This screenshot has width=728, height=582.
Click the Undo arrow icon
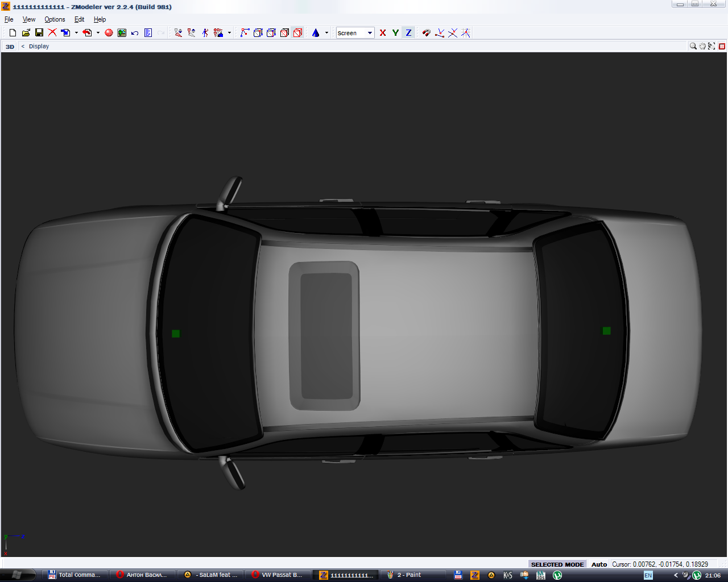click(135, 33)
